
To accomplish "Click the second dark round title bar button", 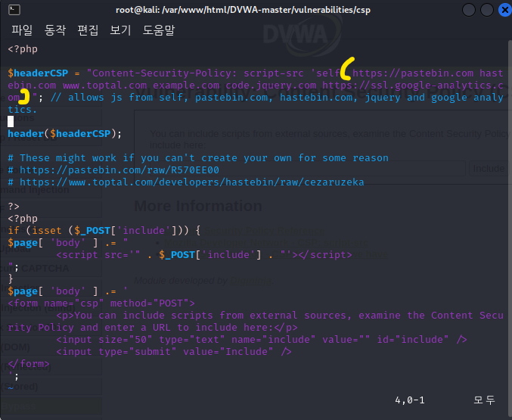I will point(486,10).
